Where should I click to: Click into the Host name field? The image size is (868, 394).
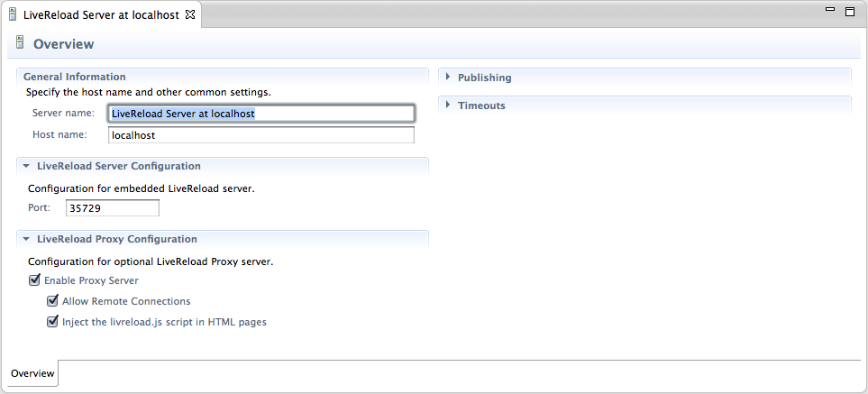260,135
